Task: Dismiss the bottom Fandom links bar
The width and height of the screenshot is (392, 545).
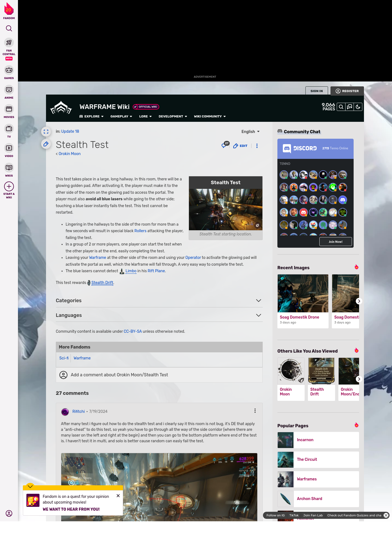Action: [x=386, y=515]
